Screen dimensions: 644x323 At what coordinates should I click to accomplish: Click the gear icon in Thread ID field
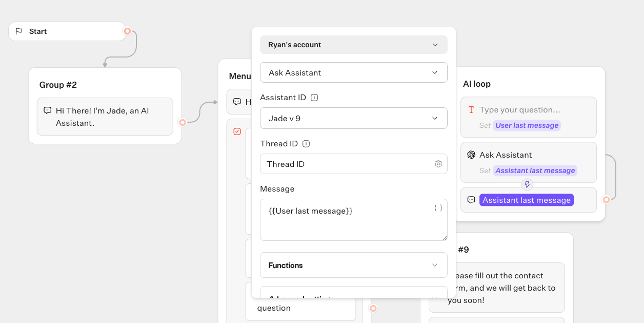point(438,164)
